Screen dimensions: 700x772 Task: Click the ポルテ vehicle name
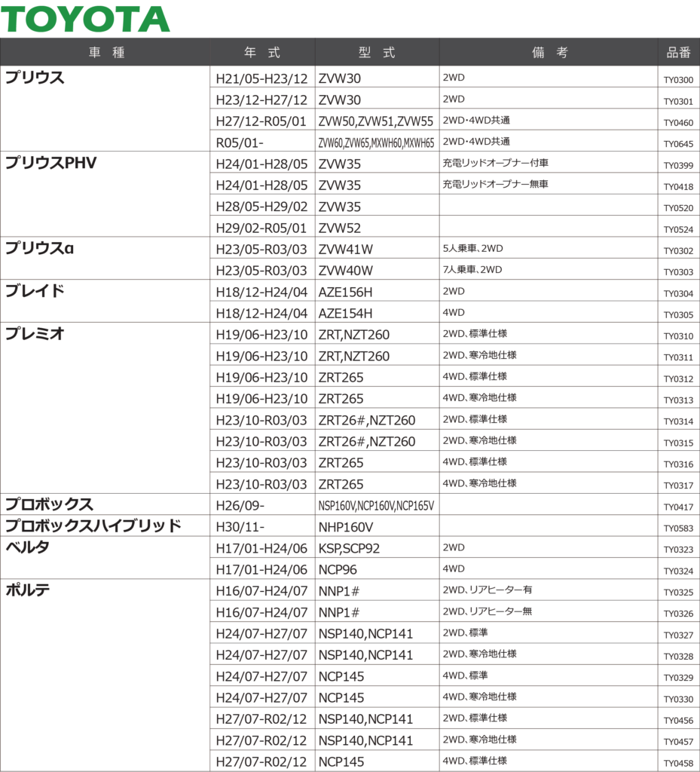[27, 590]
